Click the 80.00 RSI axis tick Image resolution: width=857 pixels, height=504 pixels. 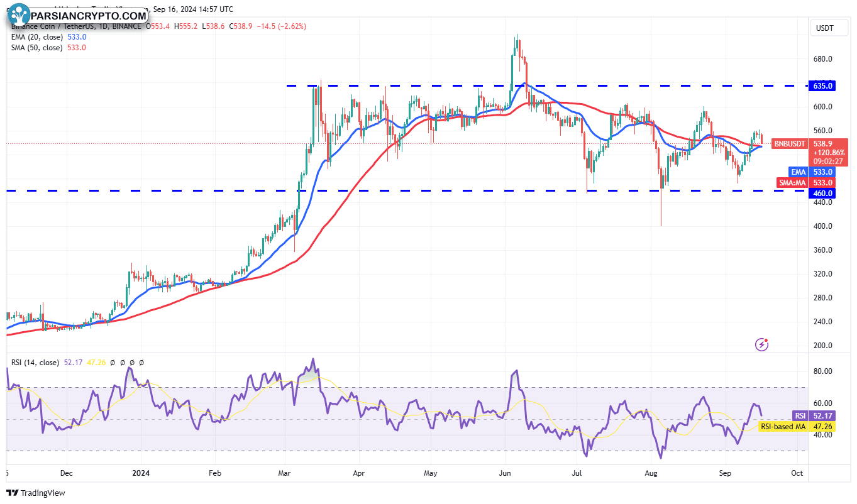pyautogui.click(x=823, y=371)
